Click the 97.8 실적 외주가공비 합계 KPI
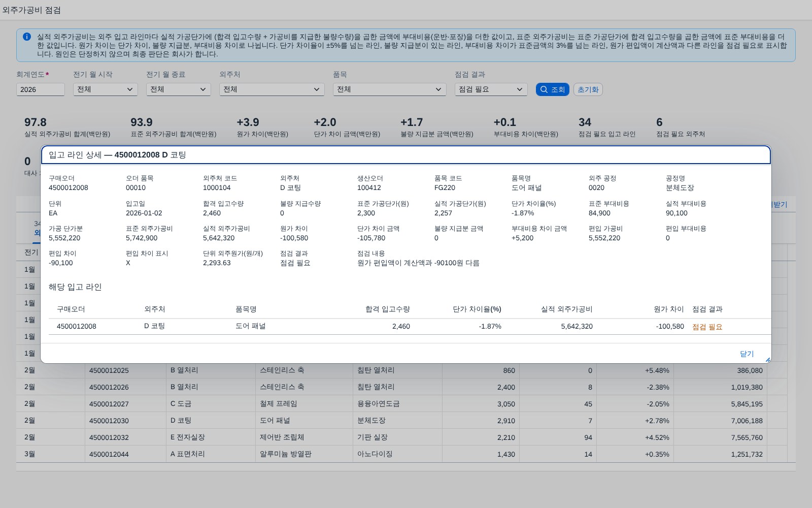 pyautogui.click(x=67, y=128)
